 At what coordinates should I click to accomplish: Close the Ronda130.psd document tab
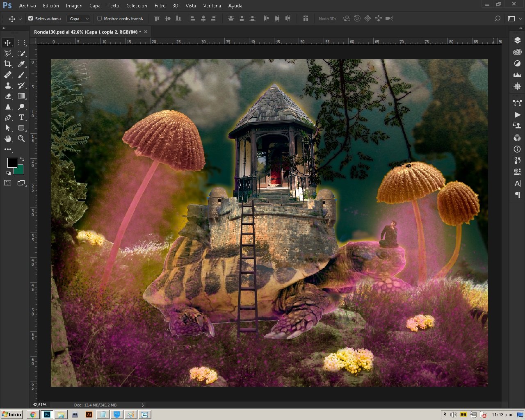point(146,32)
